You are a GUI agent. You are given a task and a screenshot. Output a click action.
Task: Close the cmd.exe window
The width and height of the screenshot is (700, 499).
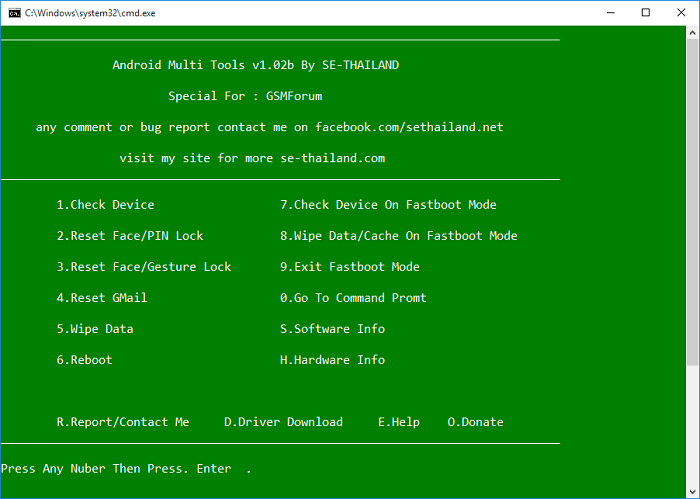681,13
